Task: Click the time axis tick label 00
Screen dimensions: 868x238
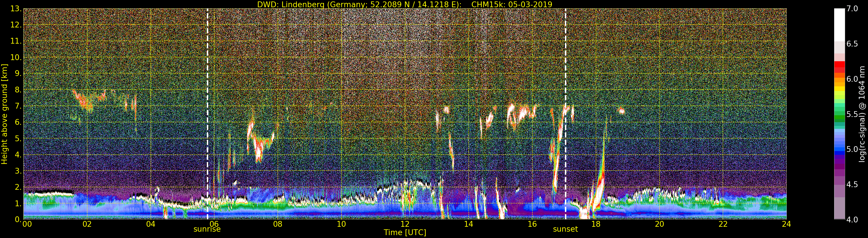Action: (x=27, y=224)
